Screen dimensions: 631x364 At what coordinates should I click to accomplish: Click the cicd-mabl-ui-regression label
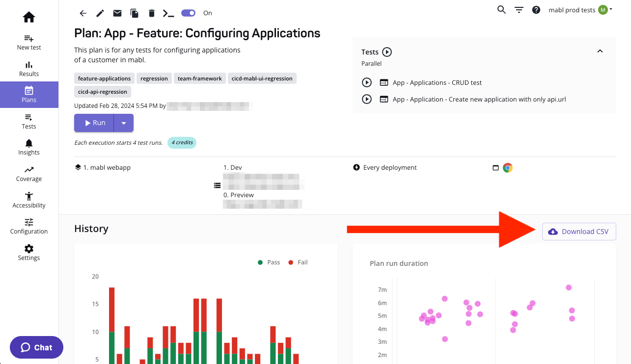(x=262, y=78)
